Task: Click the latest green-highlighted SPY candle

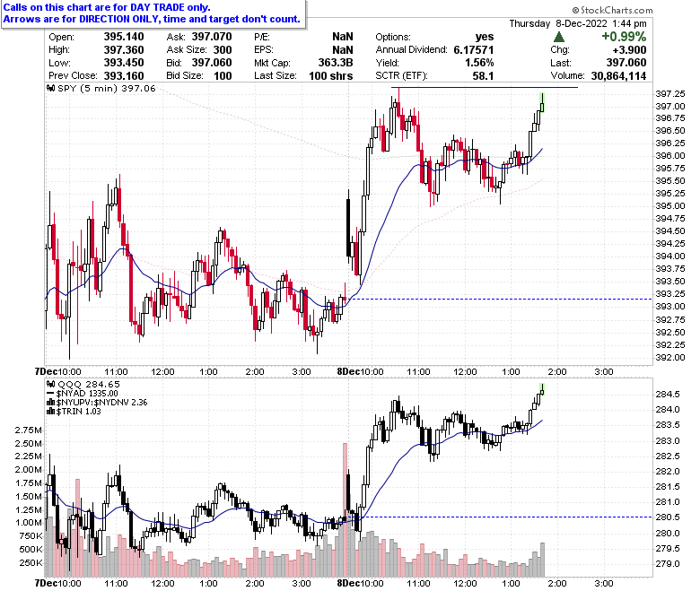Action: [x=542, y=102]
